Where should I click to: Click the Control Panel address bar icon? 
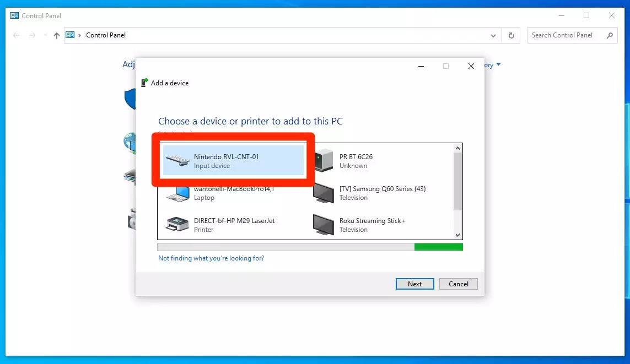point(71,35)
